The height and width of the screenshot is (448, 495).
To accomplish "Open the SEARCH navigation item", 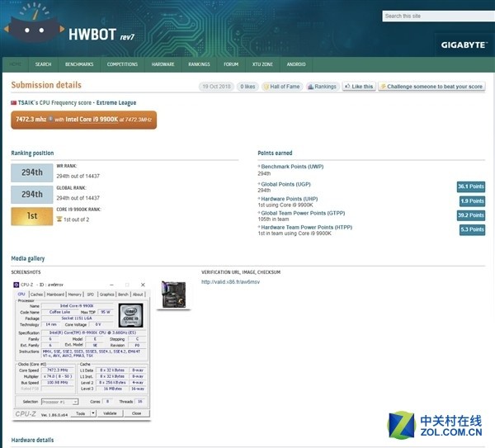I will click(x=43, y=64).
